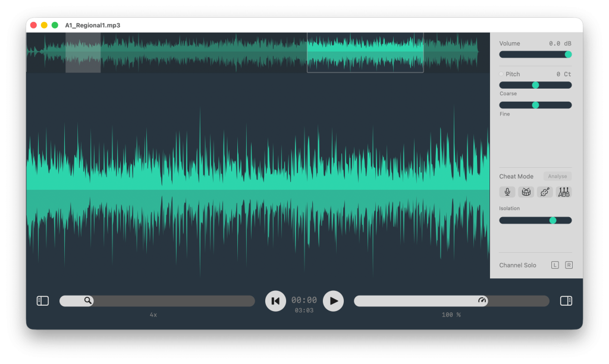Click the Fine pitch slider knob
The image size is (609, 364).
tap(535, 105)
